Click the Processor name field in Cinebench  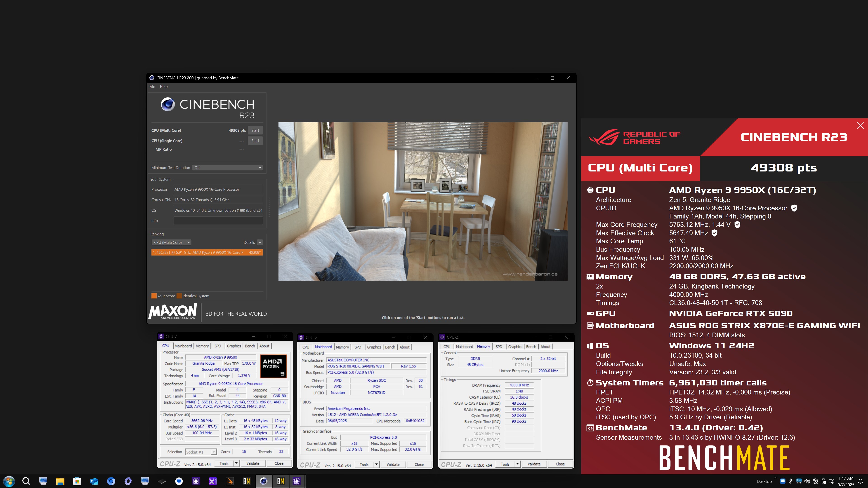pyautogui.click(x=218, y=189)
